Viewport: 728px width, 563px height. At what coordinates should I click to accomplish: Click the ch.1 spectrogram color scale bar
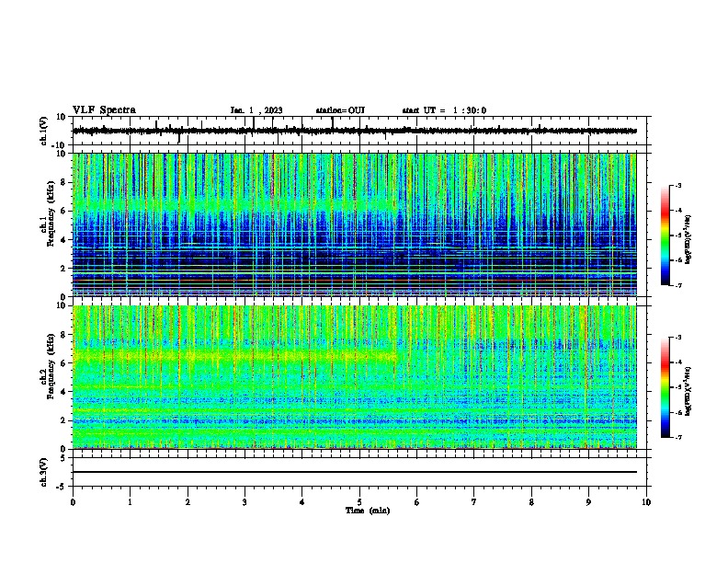click(665, 236)
